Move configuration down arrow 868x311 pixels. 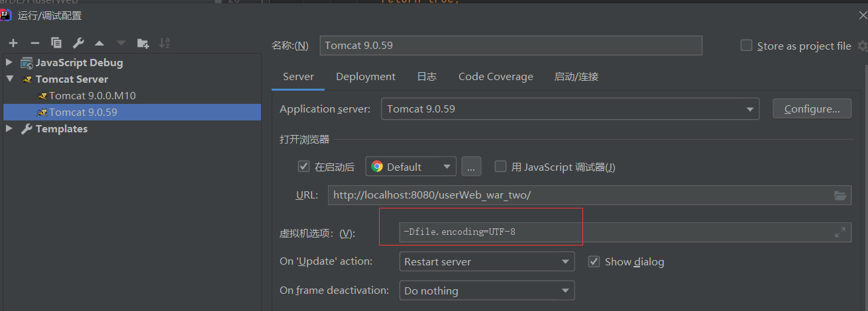point(121,43)
